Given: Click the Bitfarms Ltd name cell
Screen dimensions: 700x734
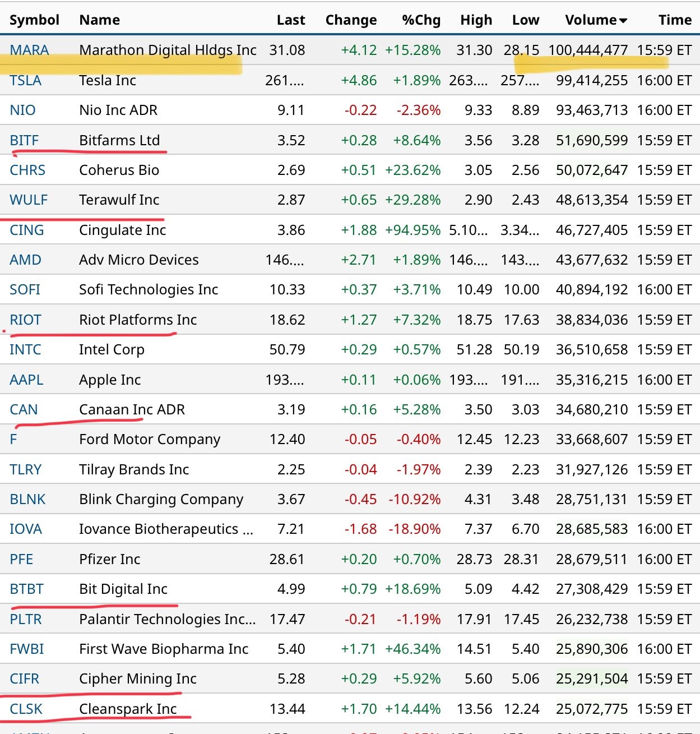Looking at the screenshot, I should (x=119, y=140).
